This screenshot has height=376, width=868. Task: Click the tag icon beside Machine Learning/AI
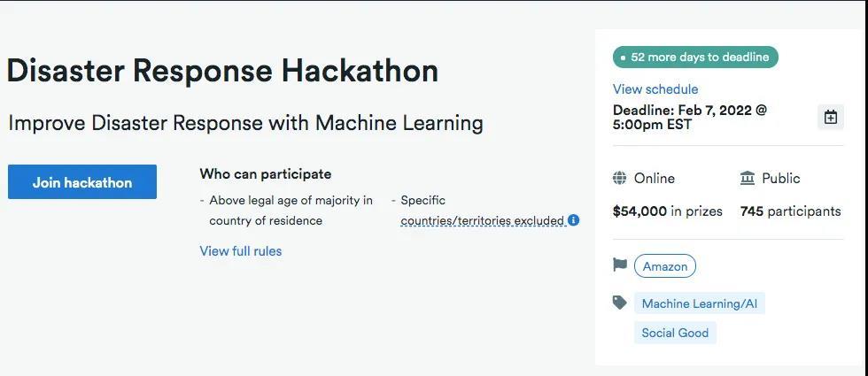[x=620, y=303]
